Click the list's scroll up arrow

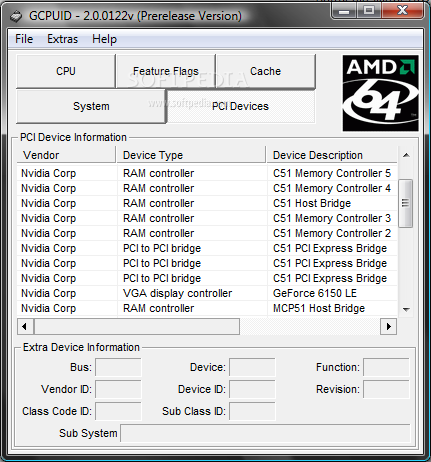[406, 155]
